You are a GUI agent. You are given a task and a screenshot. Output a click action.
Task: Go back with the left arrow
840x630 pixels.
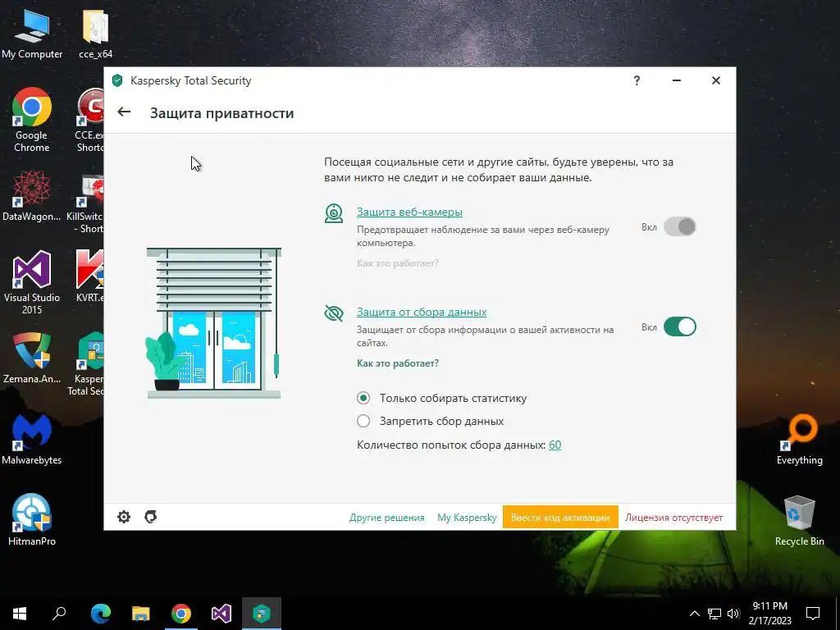pyautogui.click(x=124, y=112)
